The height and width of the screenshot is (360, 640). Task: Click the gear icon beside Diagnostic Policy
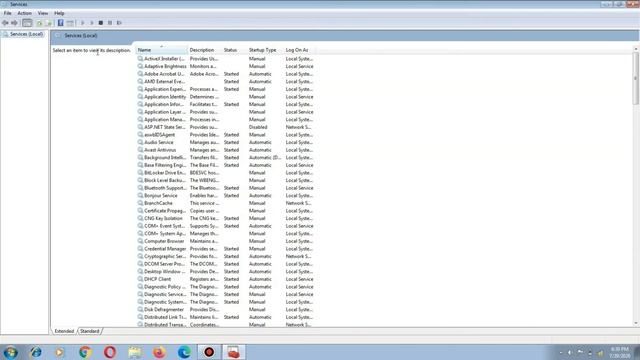(140, 287)
